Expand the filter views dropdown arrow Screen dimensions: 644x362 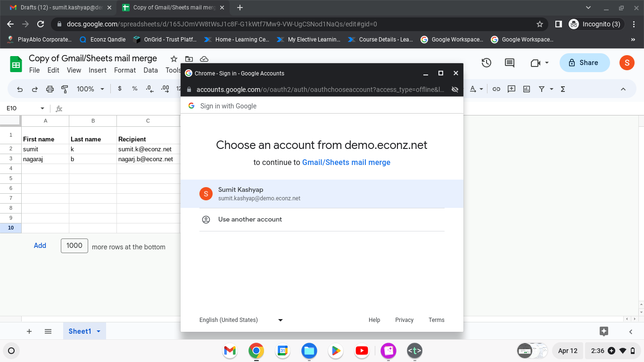(552, 89)
